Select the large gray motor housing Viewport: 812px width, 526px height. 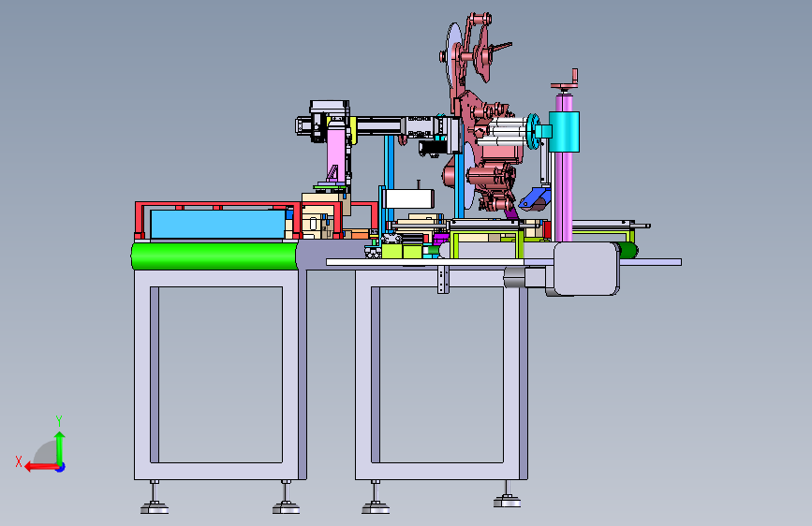pos(586,269)
